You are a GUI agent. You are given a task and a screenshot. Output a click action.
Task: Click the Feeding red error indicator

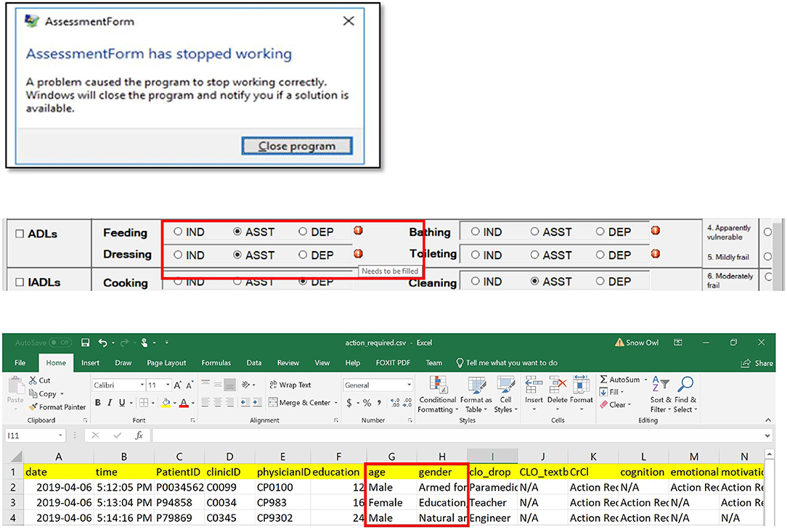[359, 230]
